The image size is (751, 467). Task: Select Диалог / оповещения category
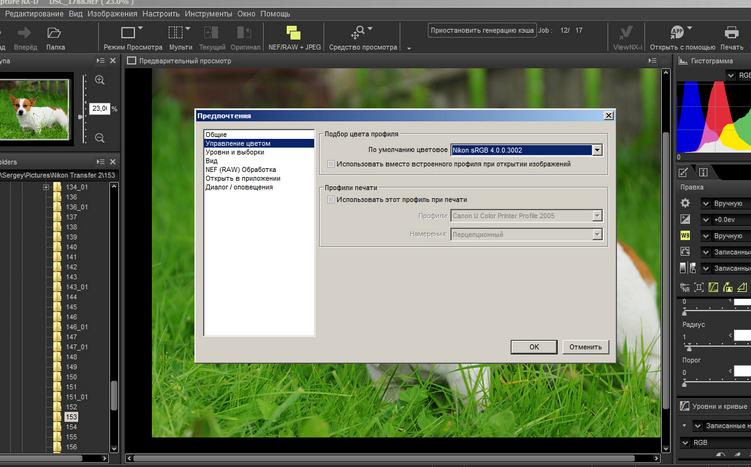click(259, 187)
